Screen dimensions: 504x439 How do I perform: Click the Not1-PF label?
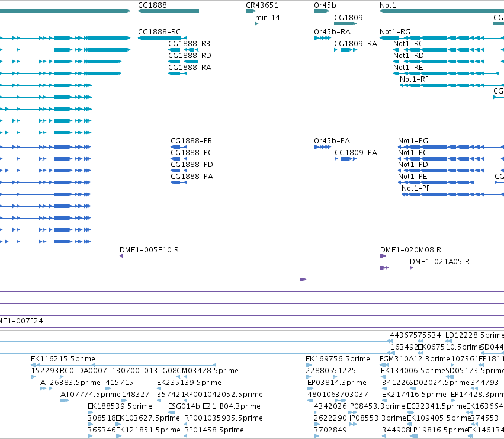pos(416,188)
